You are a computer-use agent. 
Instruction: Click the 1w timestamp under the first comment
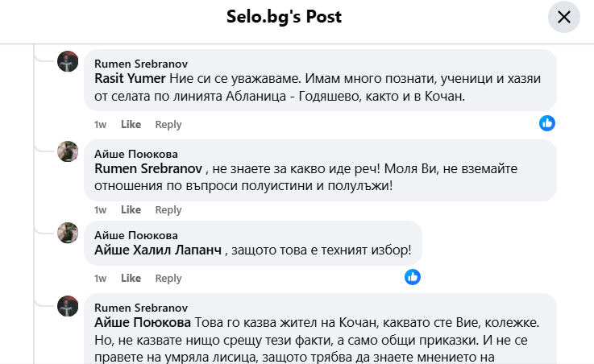pos(101,125)
